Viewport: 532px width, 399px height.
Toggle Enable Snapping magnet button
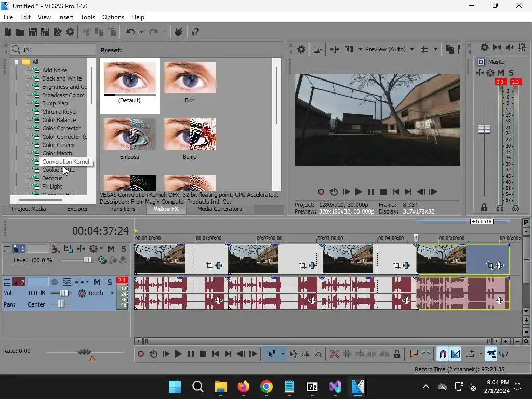[443, 354]
